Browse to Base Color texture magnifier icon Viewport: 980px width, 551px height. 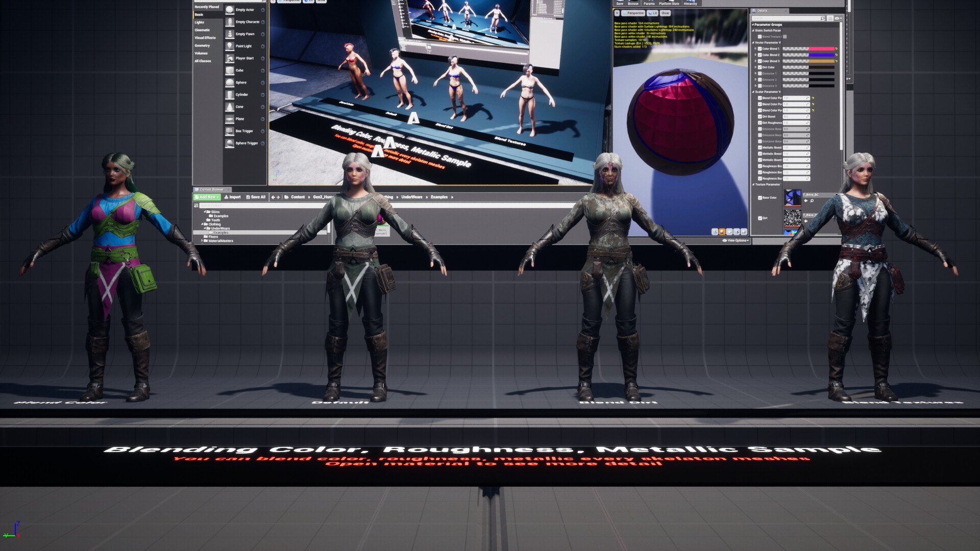[x=812, y=201]
